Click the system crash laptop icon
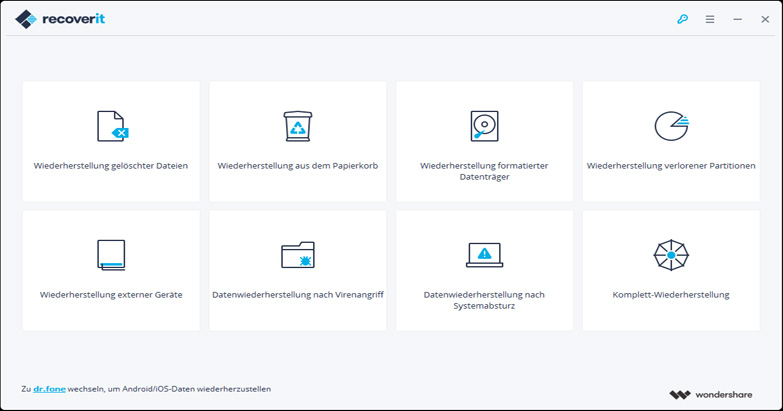This screenshot has width=783, height=411. coord(484,255)
